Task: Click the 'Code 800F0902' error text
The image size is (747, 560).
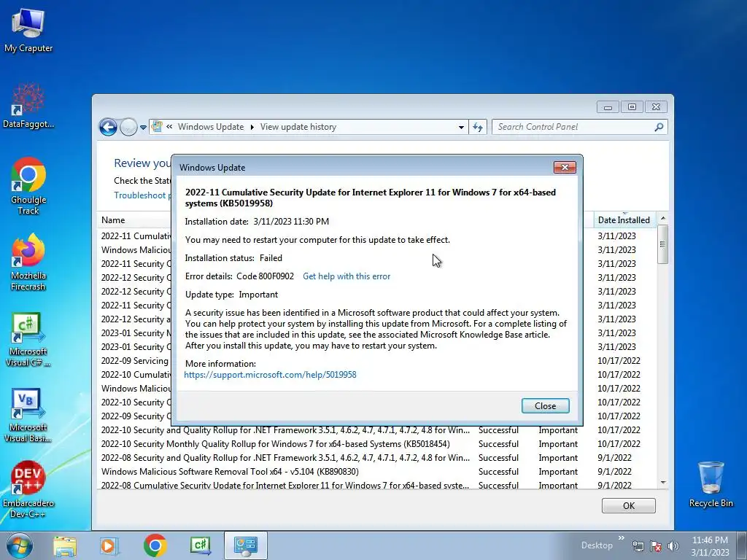Action: click(x=265, y=276)
